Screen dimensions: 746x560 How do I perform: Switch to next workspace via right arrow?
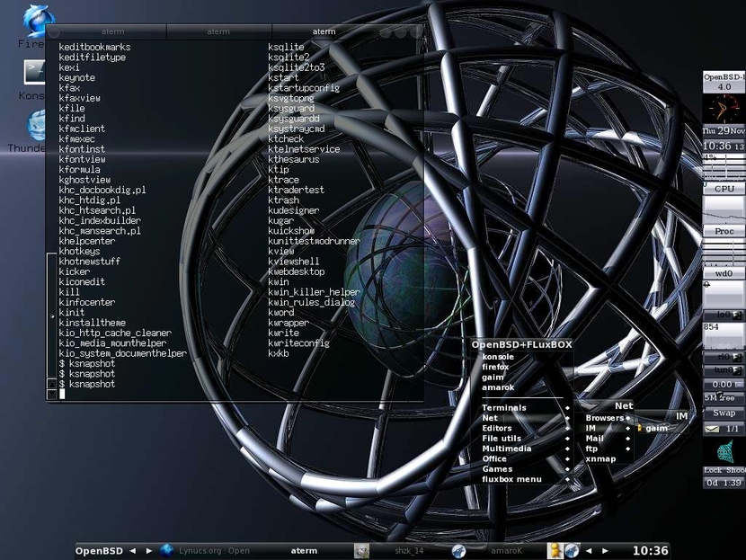point(149,550)
